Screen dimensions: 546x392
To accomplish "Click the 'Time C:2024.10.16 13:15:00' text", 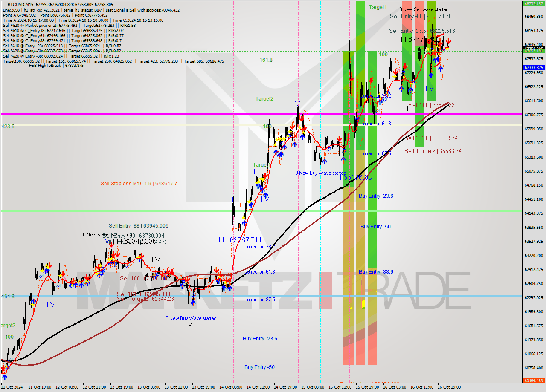I will [x=139, y=20].
